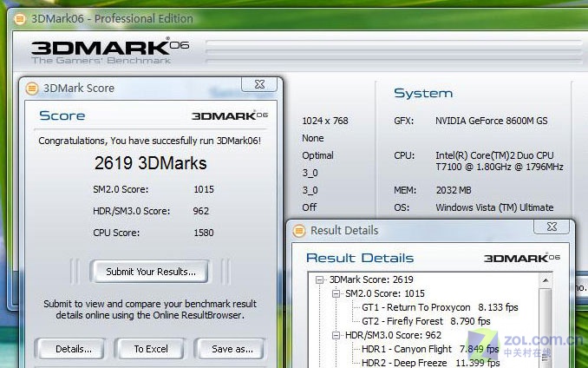Open the Details button

[71, 349]
